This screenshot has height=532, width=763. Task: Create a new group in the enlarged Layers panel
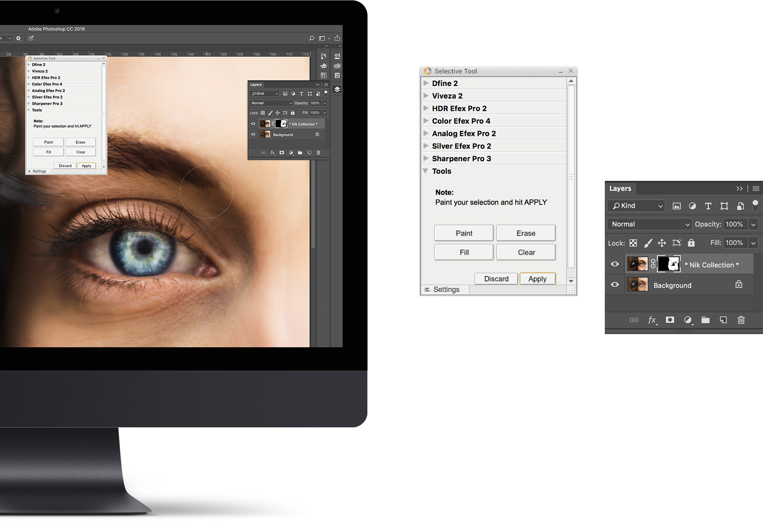706,320
